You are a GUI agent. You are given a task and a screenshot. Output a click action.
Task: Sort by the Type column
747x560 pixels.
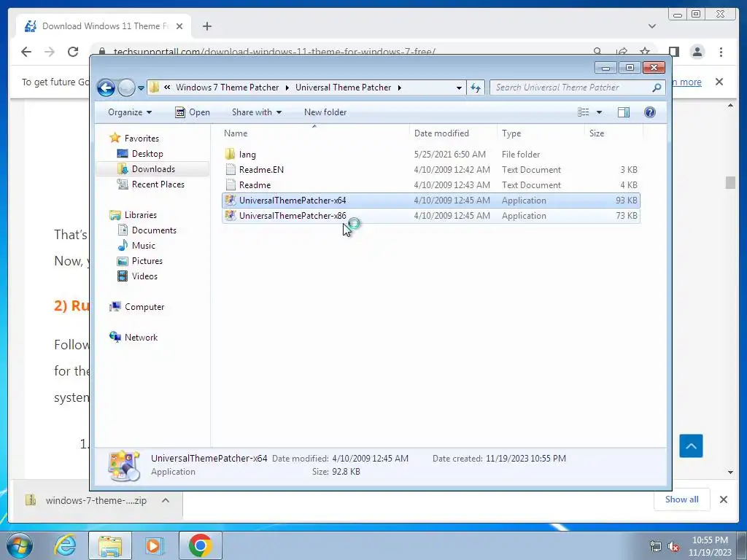(541, 133)
